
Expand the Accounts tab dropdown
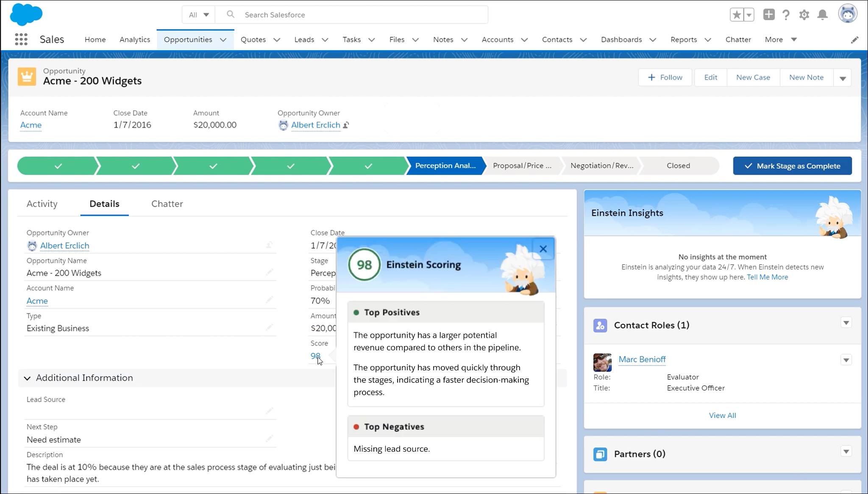524,40
